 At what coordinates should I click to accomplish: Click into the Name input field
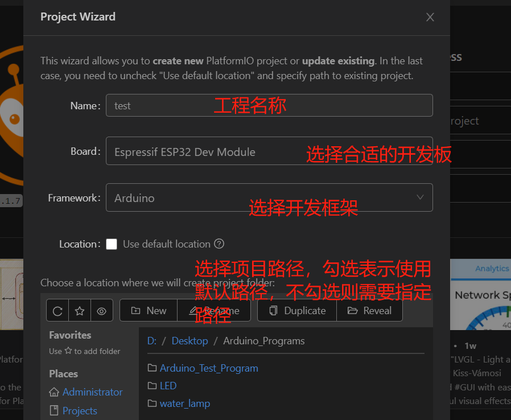(x=269, y=105)
